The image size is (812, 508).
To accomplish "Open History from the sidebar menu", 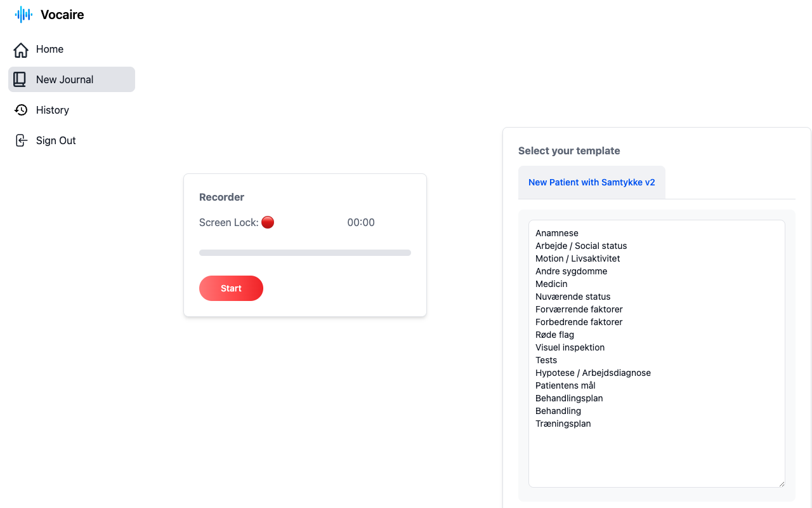I will 53,110.
